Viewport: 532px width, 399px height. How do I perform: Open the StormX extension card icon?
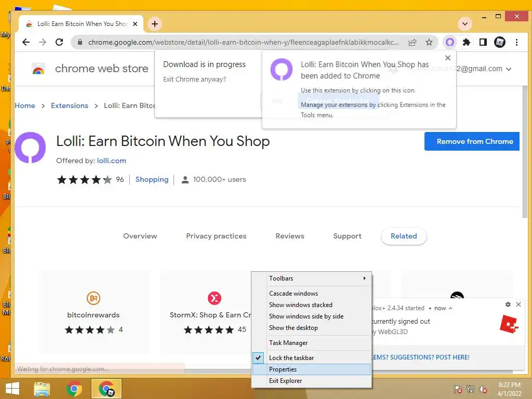click(x=215, y=298)
